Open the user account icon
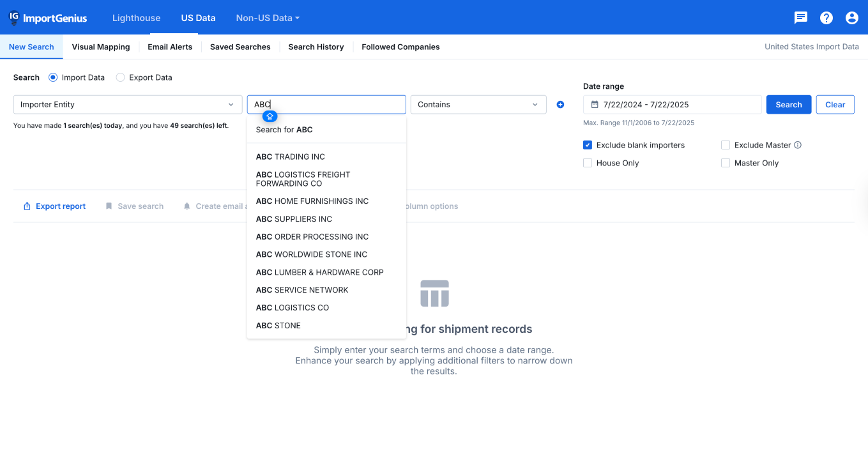Viewport: 868px width, 451px height. pyautogui.click(x=851, y=17)
